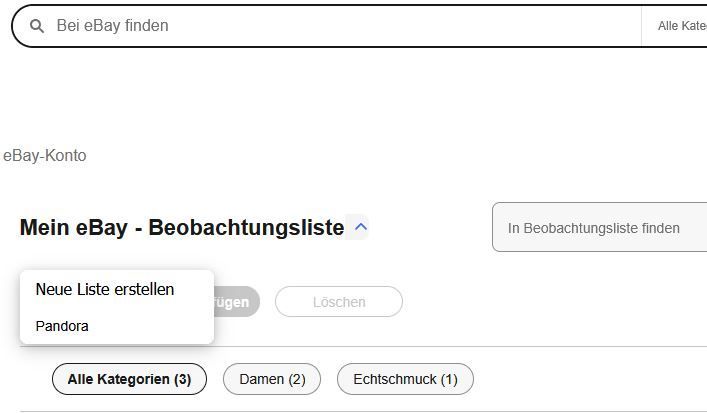Filter by the "Damen (2)" chip

click(272, 379)
